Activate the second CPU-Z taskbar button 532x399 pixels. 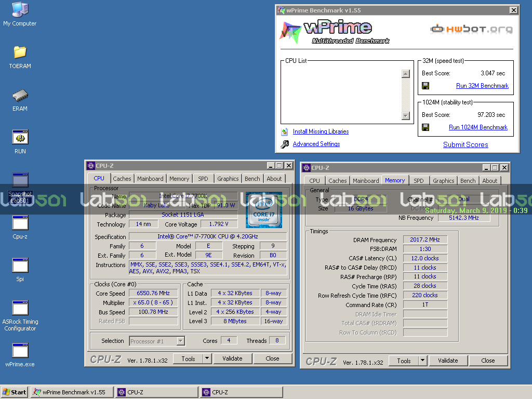pyautogui.click(x=242, y=392)
